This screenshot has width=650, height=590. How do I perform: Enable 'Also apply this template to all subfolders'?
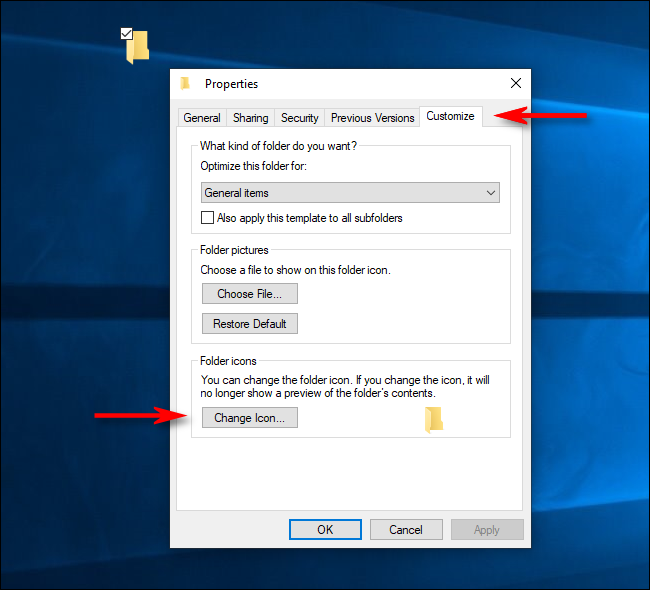207,218
